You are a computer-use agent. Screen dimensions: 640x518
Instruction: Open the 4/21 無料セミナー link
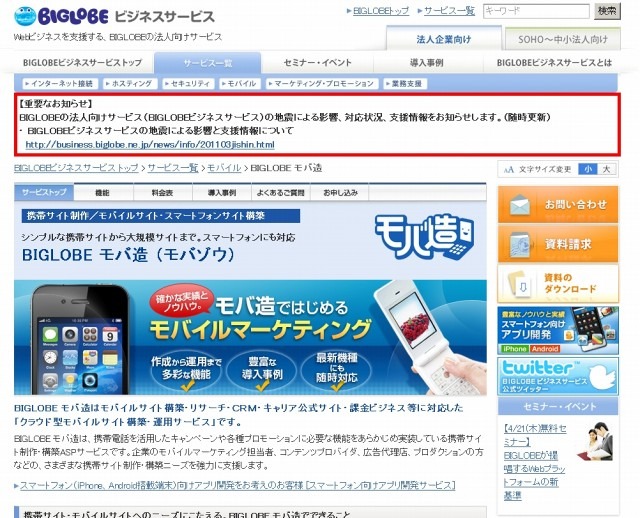click(535, 462)
